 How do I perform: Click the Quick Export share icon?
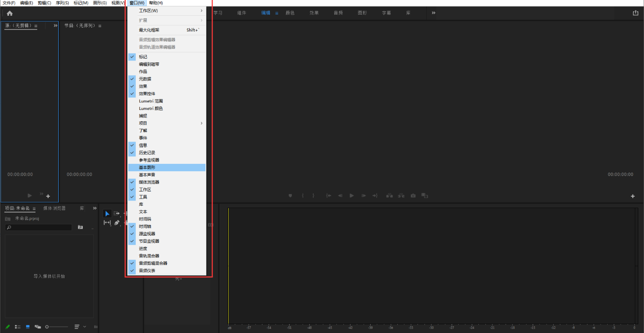pyautogui.click(x=636, y=13)
